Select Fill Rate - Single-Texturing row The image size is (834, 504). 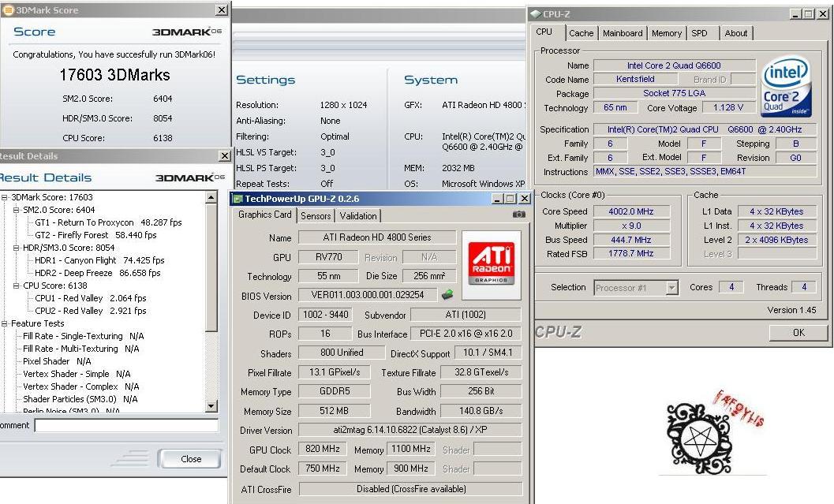(84, 336)
